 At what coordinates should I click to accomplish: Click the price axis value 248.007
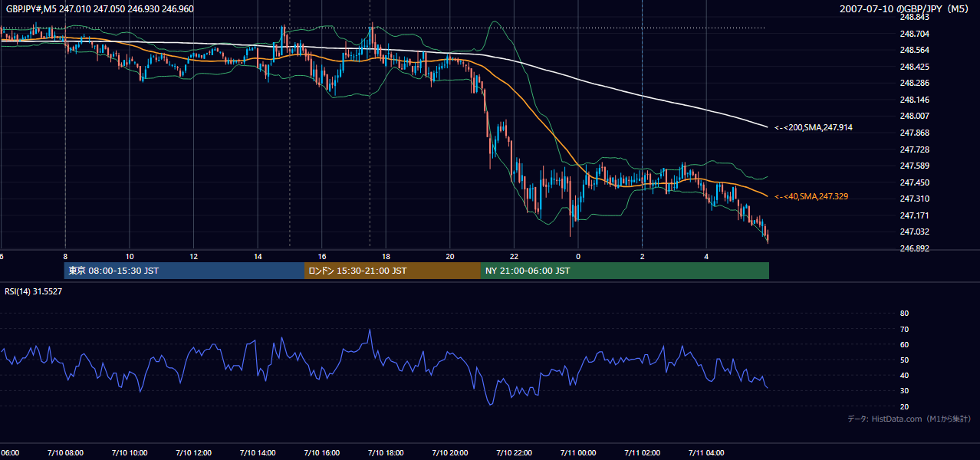[x=915, y=117]
